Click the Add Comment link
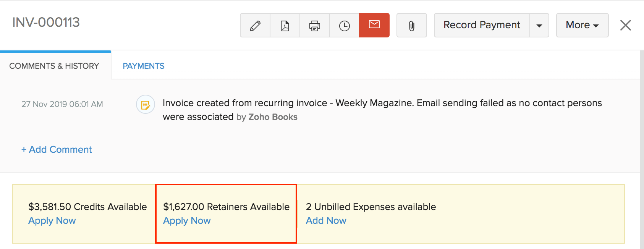This screenshot has height=249, width=644. click(57, 149)
